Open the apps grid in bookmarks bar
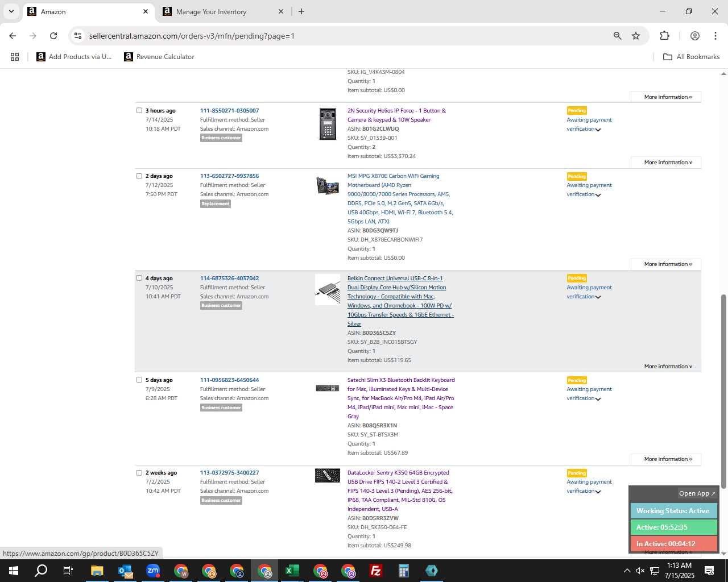The height and width of the screenshot is (582, 728). point(15,57)
